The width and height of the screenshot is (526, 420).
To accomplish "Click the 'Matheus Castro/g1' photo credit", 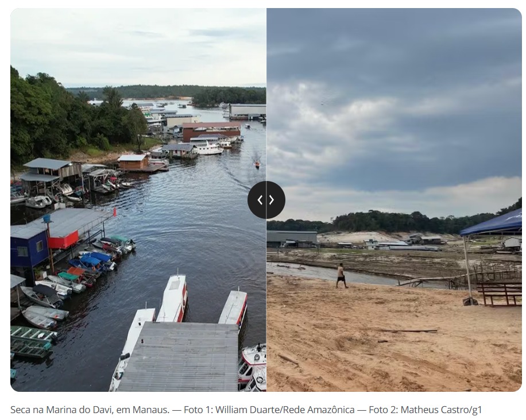I will [441, 410].
